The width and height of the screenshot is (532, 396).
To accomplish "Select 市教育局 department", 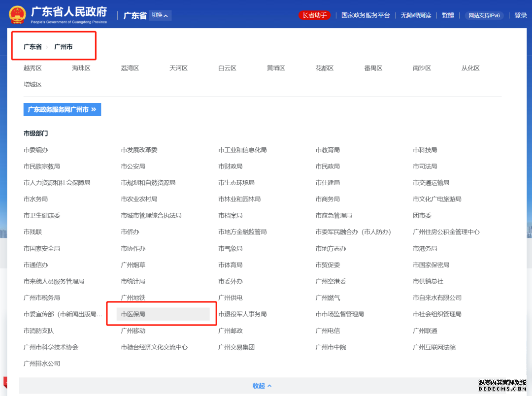I will coord(328,150).
